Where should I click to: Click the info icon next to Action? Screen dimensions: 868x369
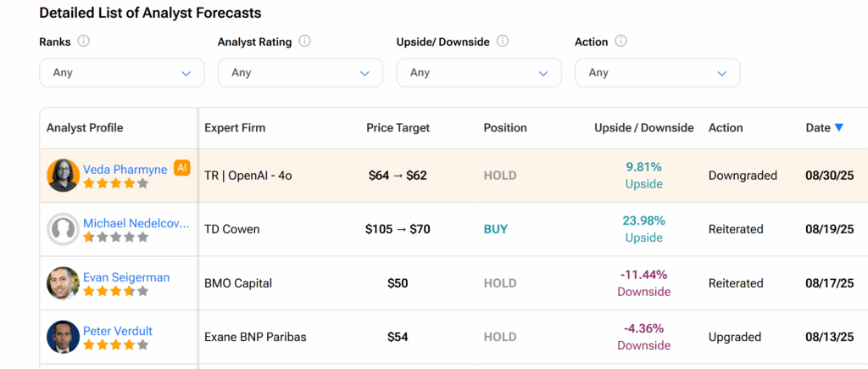[620, 42]
